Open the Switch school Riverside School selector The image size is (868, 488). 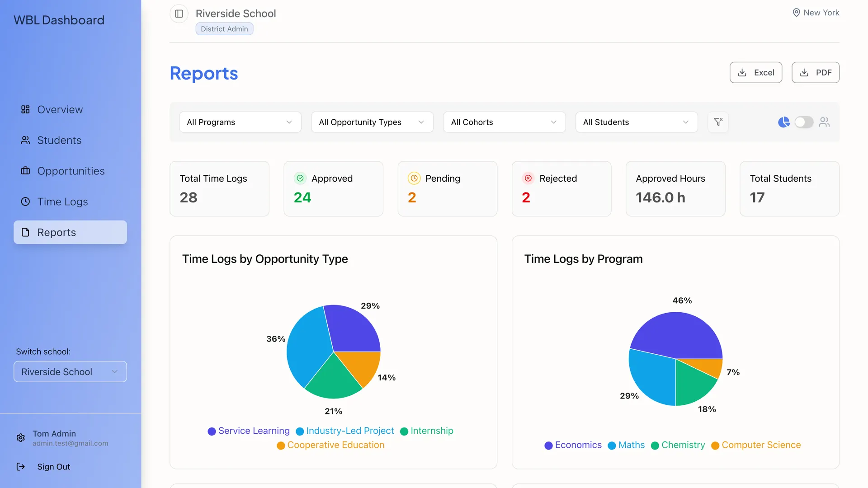[x=70, y=371]
